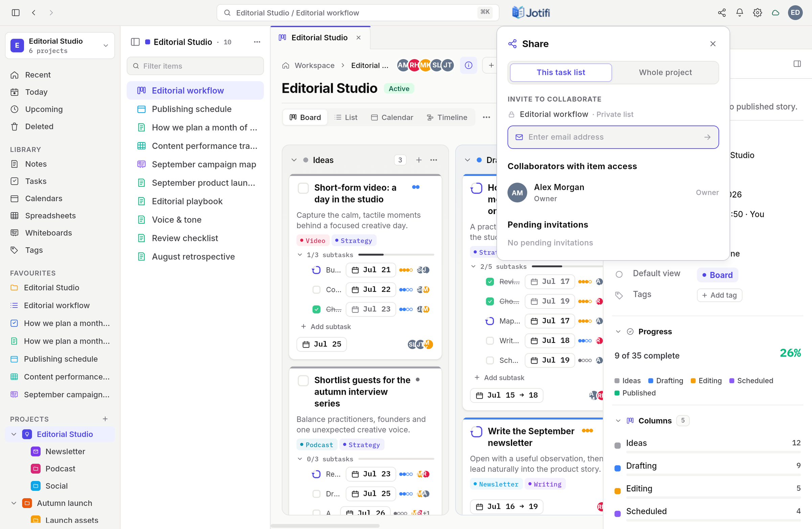Add a tag with Add tag button
Screen dimensions: 812x529
720,295
